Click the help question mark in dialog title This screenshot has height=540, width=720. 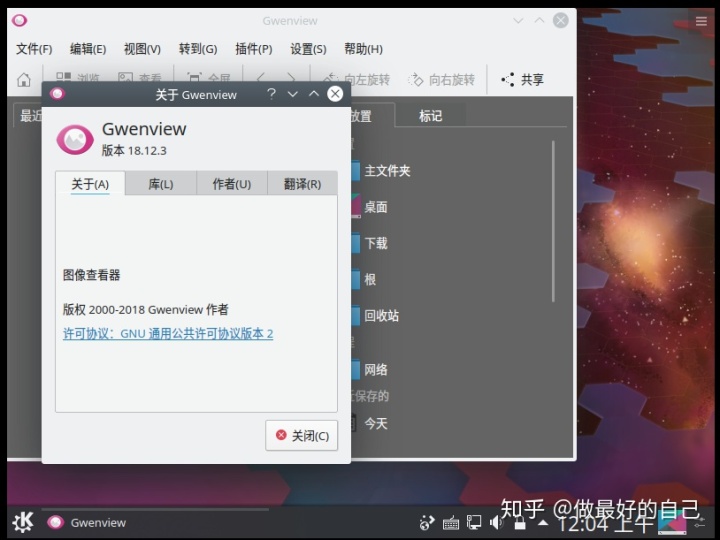[271, 94]
